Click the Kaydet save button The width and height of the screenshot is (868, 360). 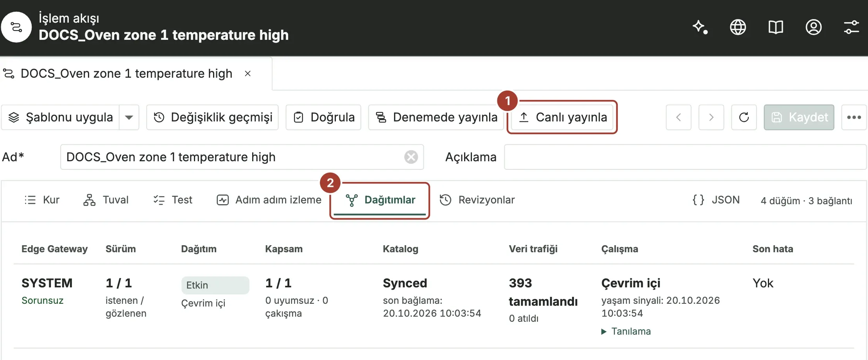click(799, 117)
